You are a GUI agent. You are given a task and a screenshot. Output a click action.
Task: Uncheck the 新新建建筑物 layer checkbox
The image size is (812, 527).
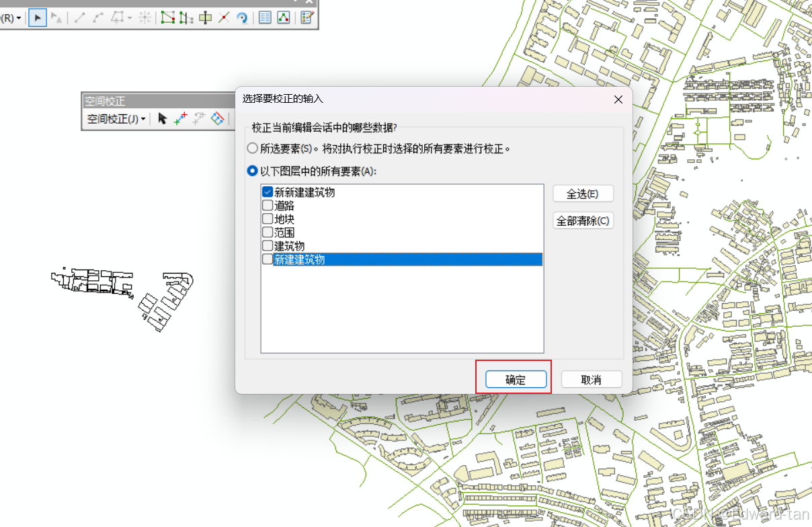pos(268,192)
